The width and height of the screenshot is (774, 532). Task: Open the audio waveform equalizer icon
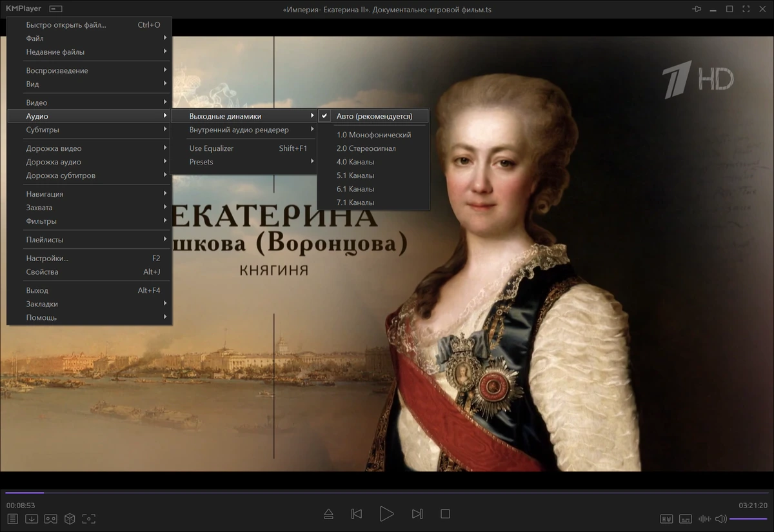click(704, 518)
